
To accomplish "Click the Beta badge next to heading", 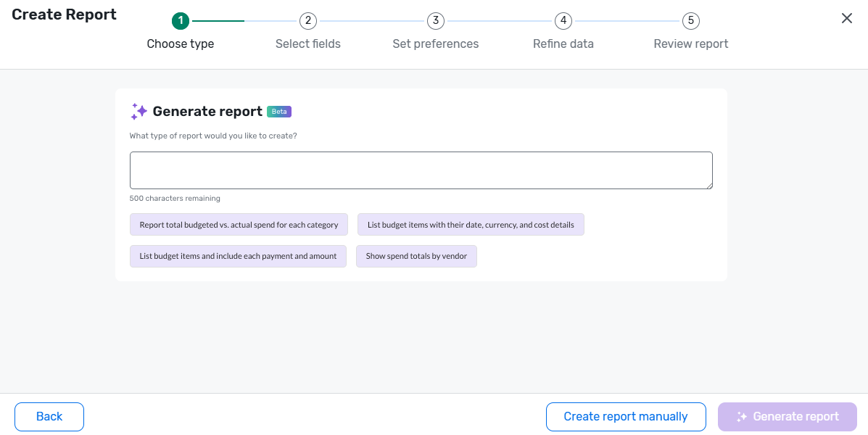I will click(x=279, y=112).
